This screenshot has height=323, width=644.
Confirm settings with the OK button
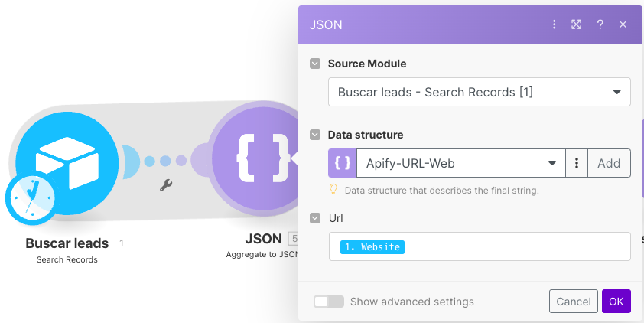point(616,302)
